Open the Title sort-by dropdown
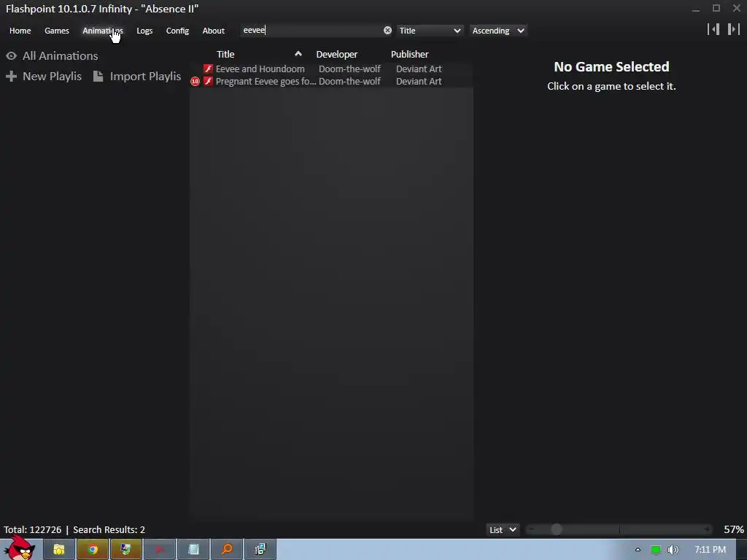 click(x=430, y=31)
